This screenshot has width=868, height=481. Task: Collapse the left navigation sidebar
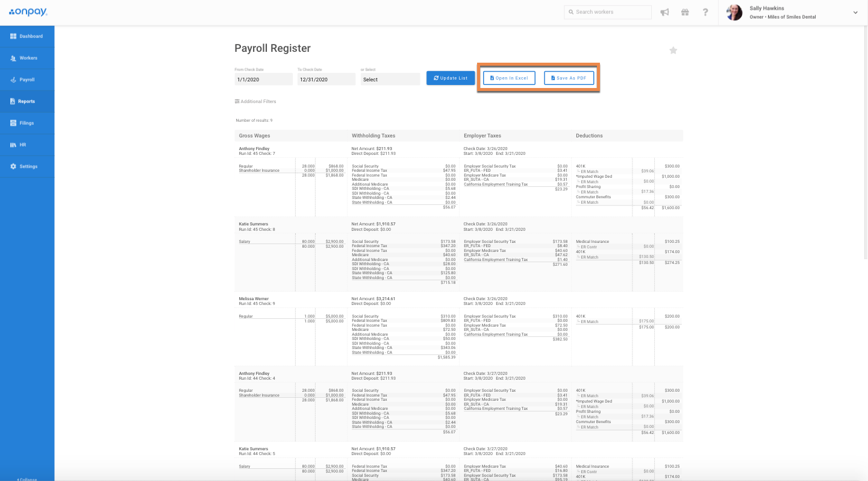coord(27,479)
